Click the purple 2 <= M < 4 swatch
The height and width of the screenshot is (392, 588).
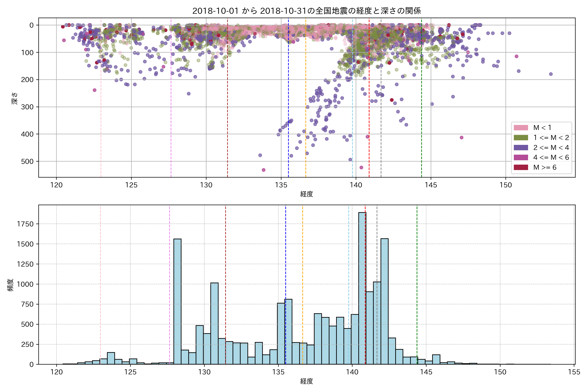[521, 147]
